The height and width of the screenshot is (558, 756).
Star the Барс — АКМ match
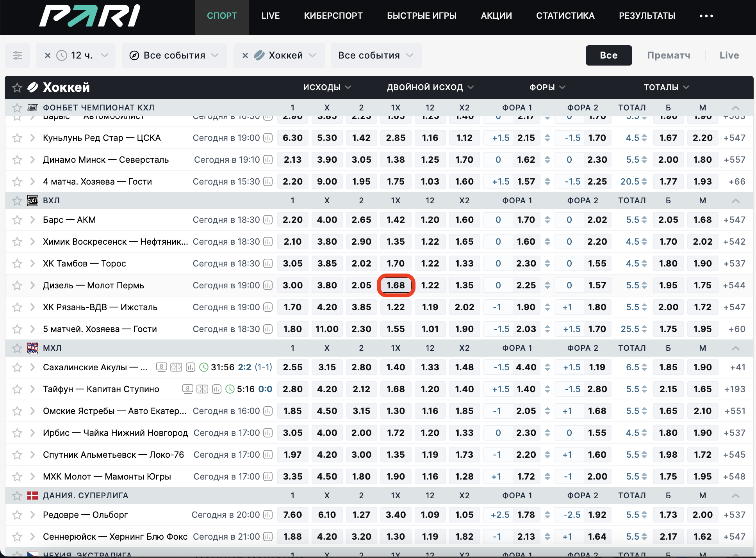[x=17, y=220]
